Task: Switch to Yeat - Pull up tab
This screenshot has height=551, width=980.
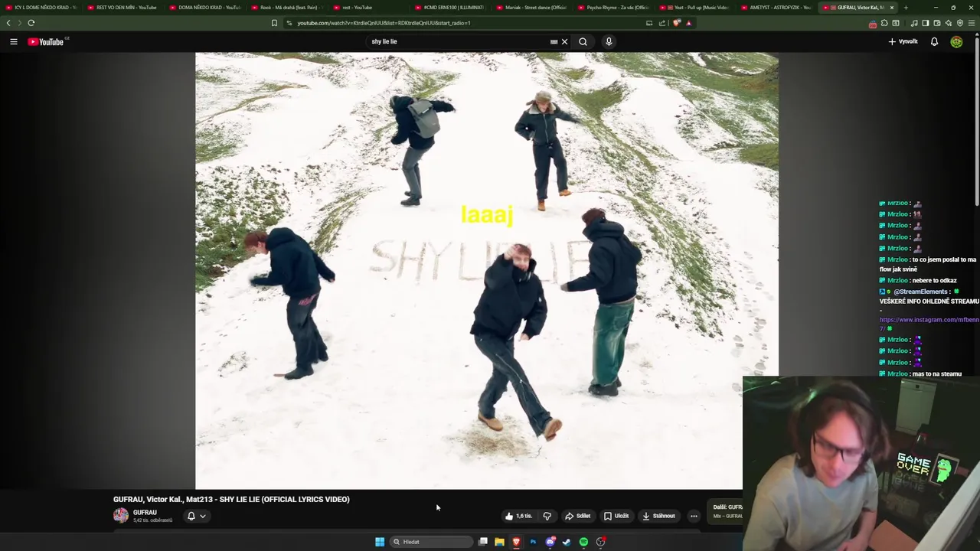Action: pyautogui.click(x=695, y=8)
